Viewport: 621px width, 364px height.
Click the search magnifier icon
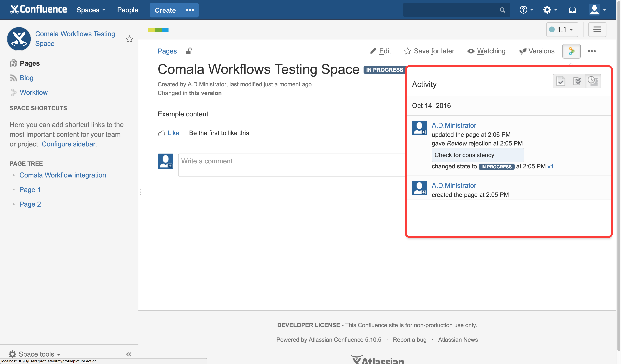pyautogui.click(x=502, y=10)
